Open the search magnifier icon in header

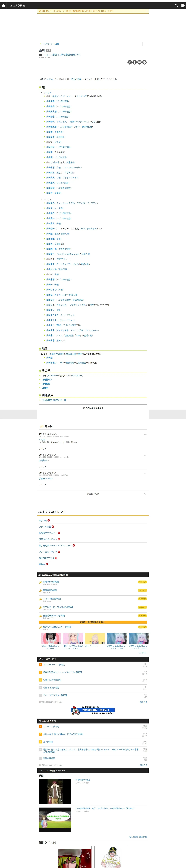click(176, 5)
